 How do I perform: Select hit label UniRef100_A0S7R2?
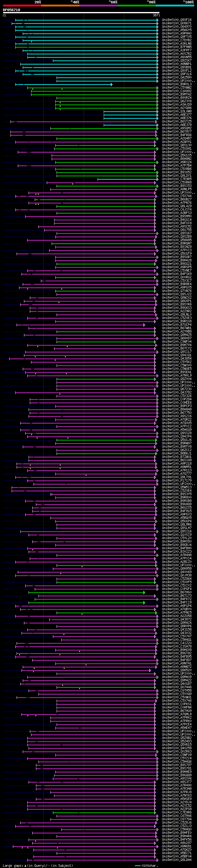pos(177,54)
